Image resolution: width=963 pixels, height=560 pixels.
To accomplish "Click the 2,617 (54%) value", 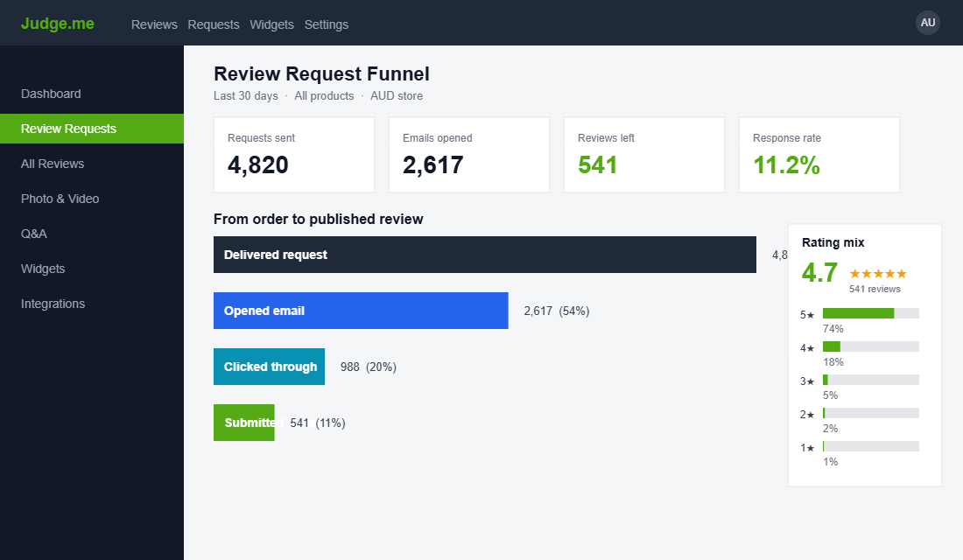I will click(x=557, y=311).
